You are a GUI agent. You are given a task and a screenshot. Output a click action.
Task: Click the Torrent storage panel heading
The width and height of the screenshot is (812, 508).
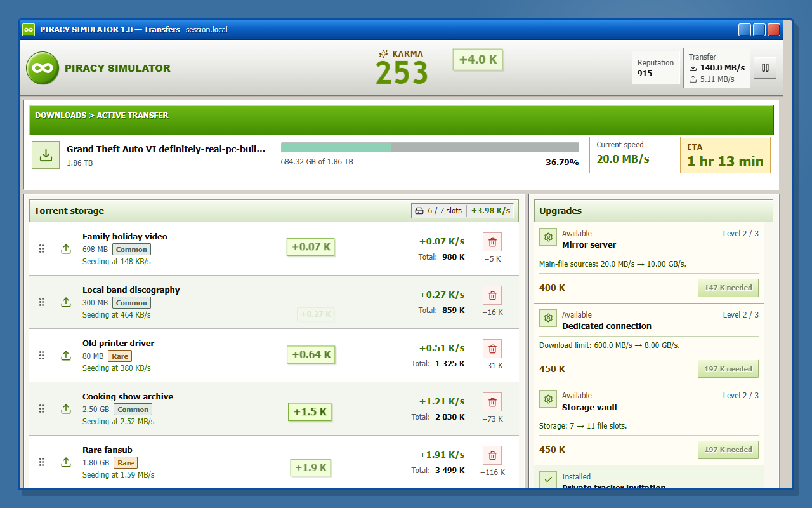pos(69,211)
